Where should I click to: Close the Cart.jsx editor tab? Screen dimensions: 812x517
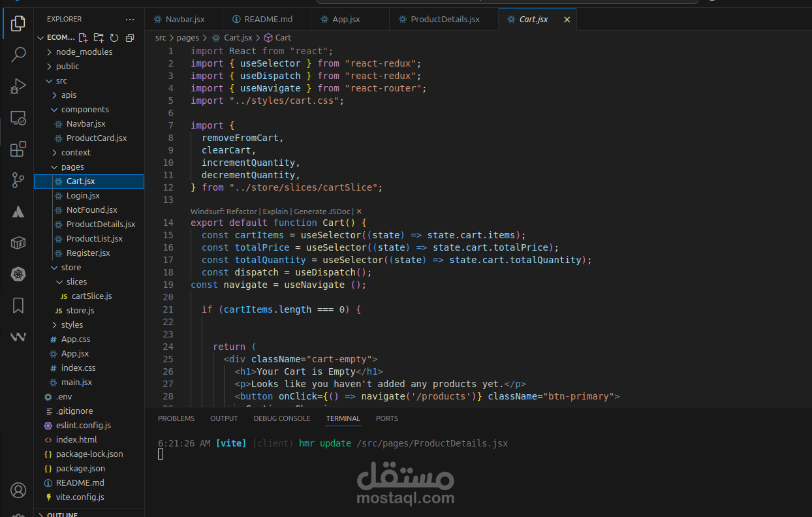point(567,20)
